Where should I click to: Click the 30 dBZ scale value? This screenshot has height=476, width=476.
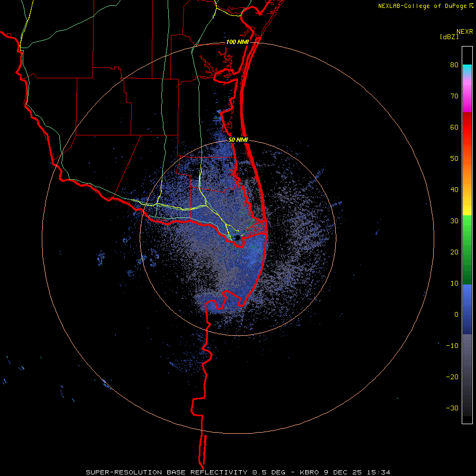coord(454,221)
